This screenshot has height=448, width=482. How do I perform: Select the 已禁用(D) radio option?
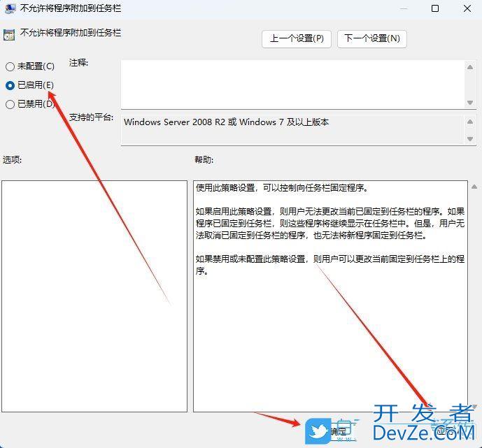pyautogui.click(x=30, y=104)
